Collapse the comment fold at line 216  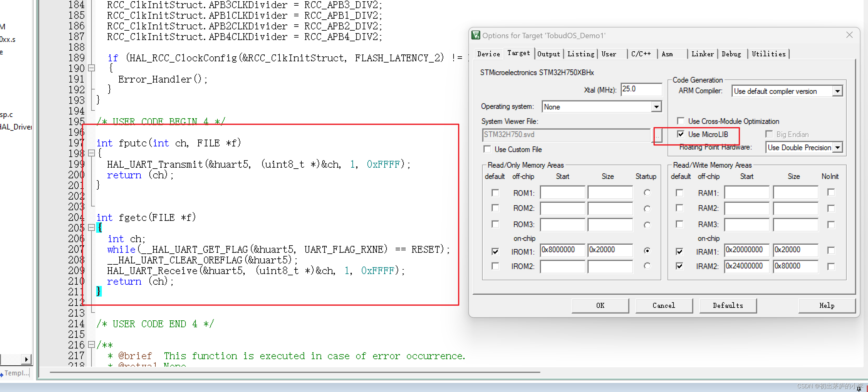click(x=91, y=344)
